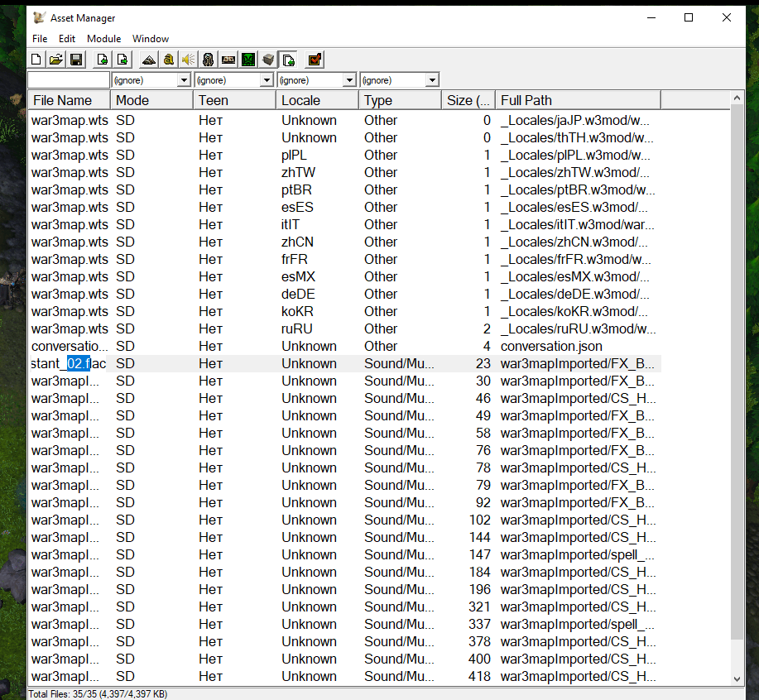This screenshot has width=759, height=700.
Task: Open the Trigger Editor 'a' icon
Action: pos(169,60)
